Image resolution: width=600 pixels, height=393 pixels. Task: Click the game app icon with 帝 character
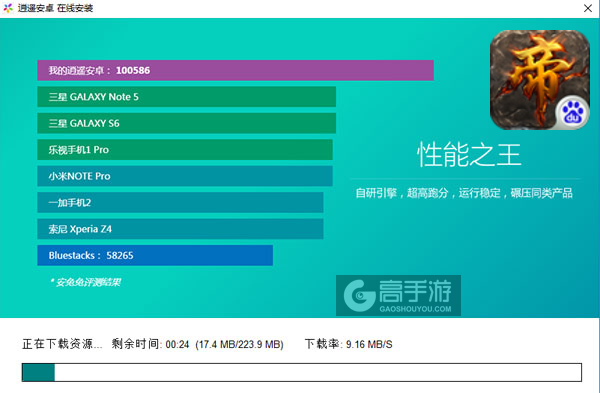(x=540, y=80)
